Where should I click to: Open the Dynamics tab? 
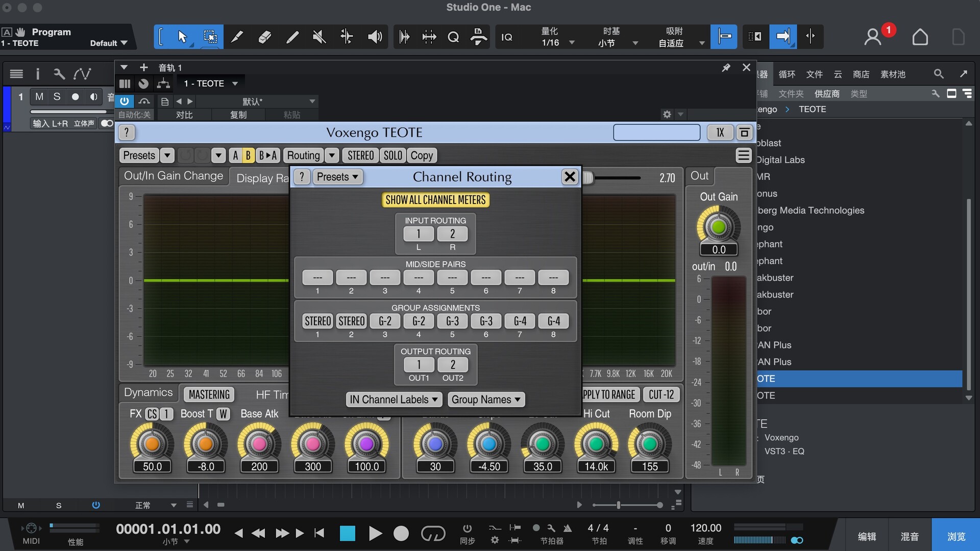tap(148, 392)
